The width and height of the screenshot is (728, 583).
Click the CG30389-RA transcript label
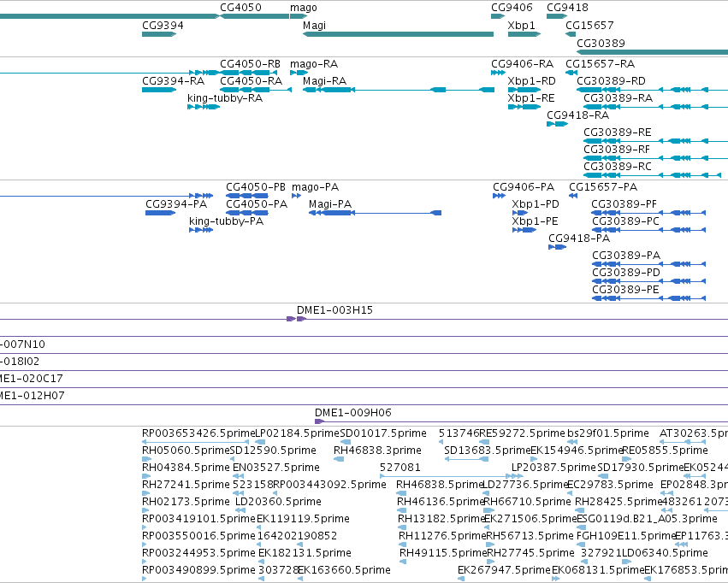[618, 97]
